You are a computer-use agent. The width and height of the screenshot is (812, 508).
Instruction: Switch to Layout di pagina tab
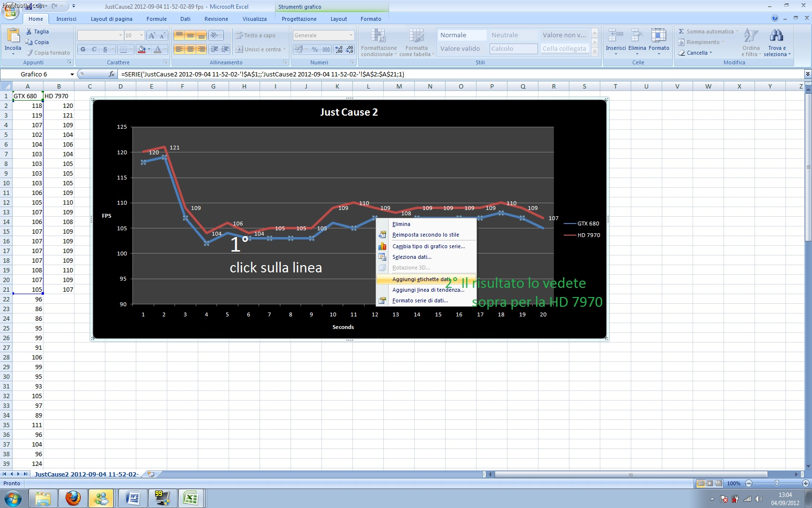(112, 19)
